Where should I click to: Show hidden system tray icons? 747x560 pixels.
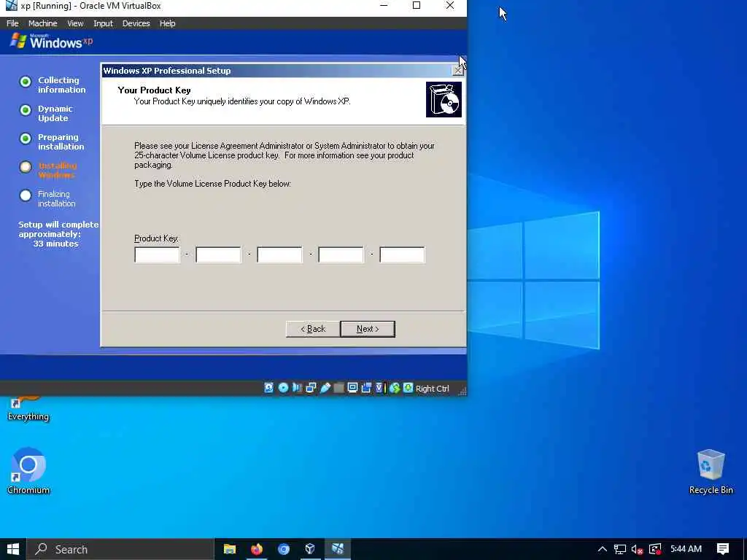(602, 549)
